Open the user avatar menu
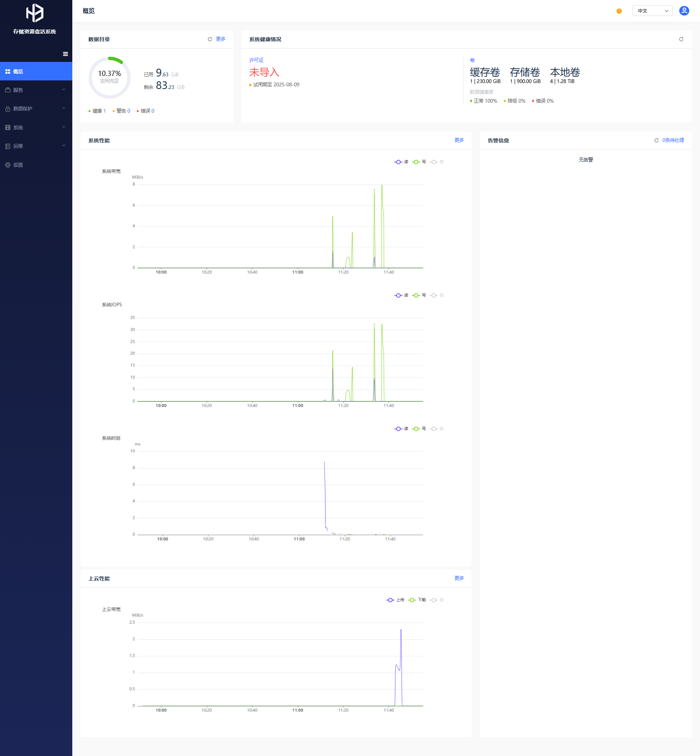 (x=684, y=11)
